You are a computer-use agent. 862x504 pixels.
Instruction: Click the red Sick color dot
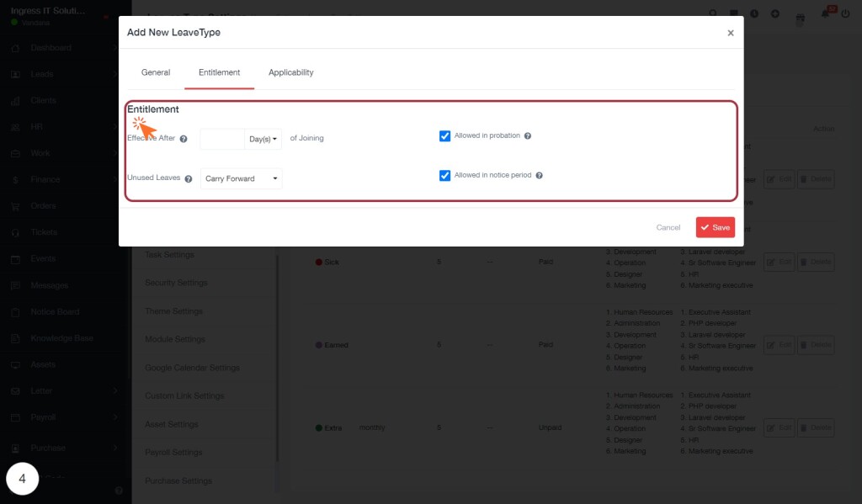point(318,263)
